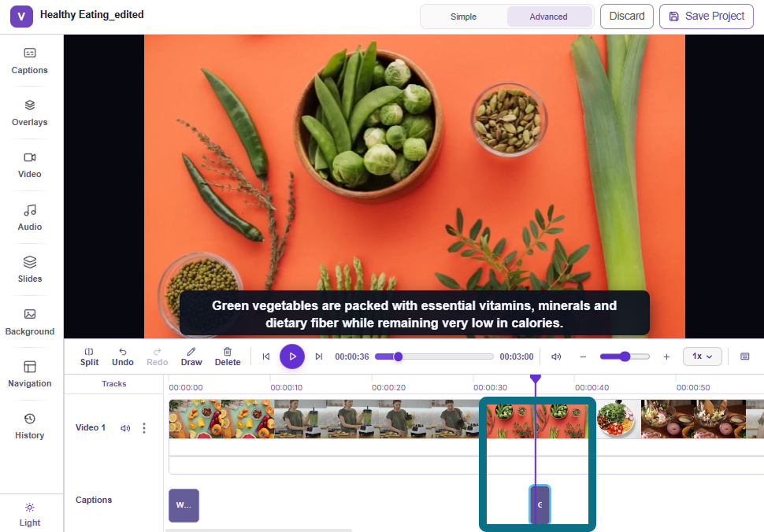Select the salad bowls clip in timeline

pos(693,419)
